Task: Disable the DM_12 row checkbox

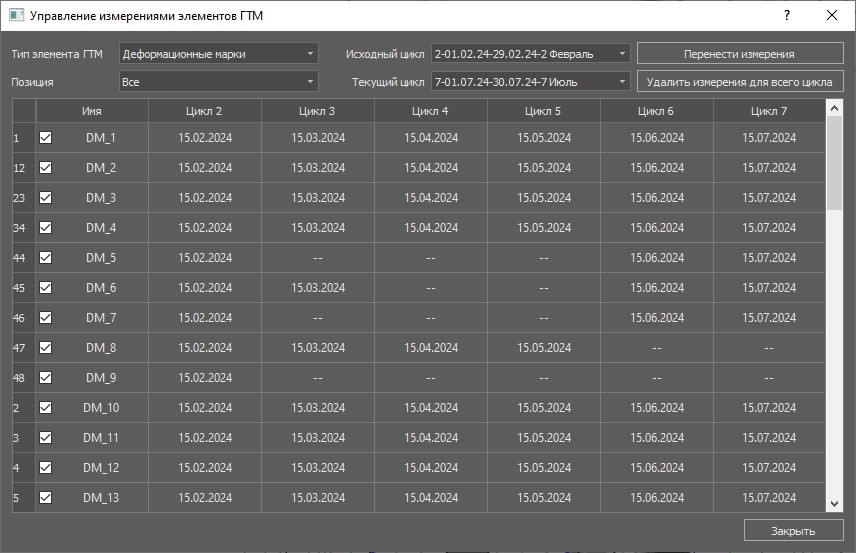Action: (x=45, y=468)
